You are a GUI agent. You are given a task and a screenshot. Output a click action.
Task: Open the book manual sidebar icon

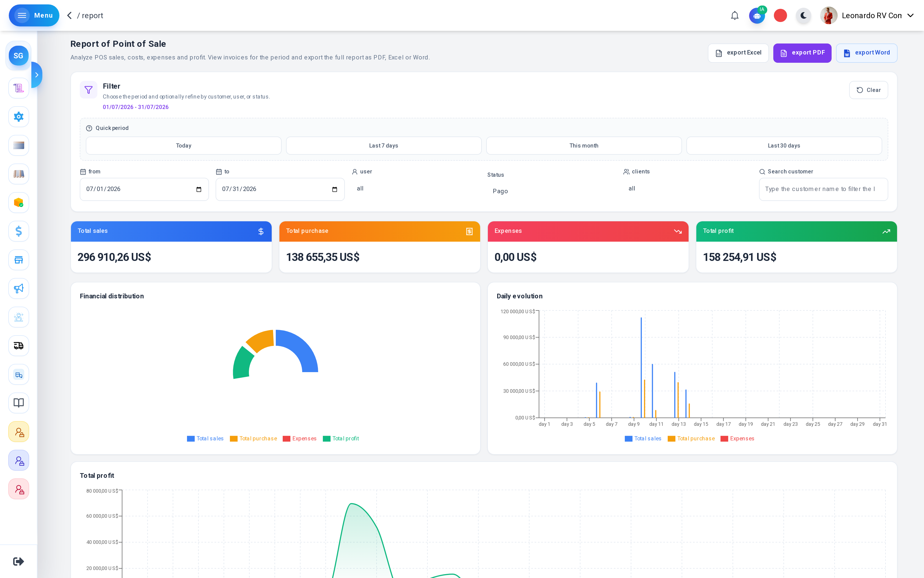click(19, 403)
